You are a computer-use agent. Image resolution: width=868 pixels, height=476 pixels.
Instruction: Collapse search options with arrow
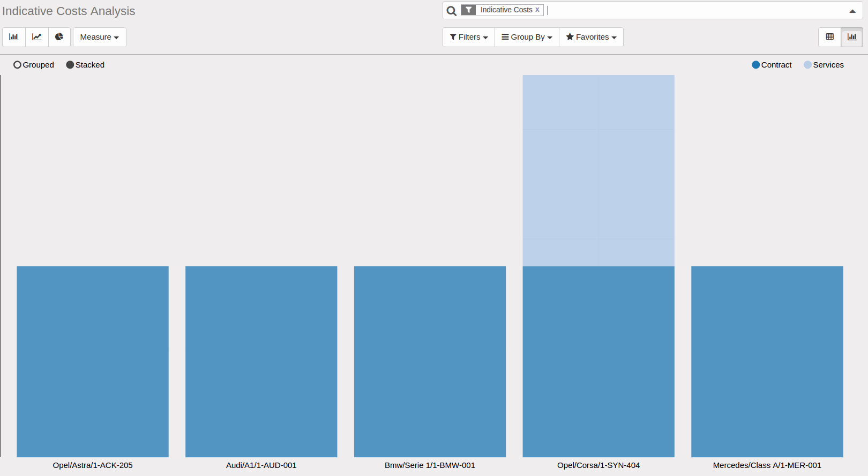(852, 11)
